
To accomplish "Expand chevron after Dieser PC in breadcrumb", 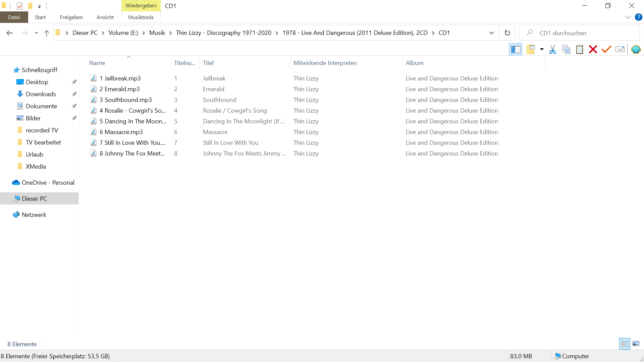I will [103, 33].
